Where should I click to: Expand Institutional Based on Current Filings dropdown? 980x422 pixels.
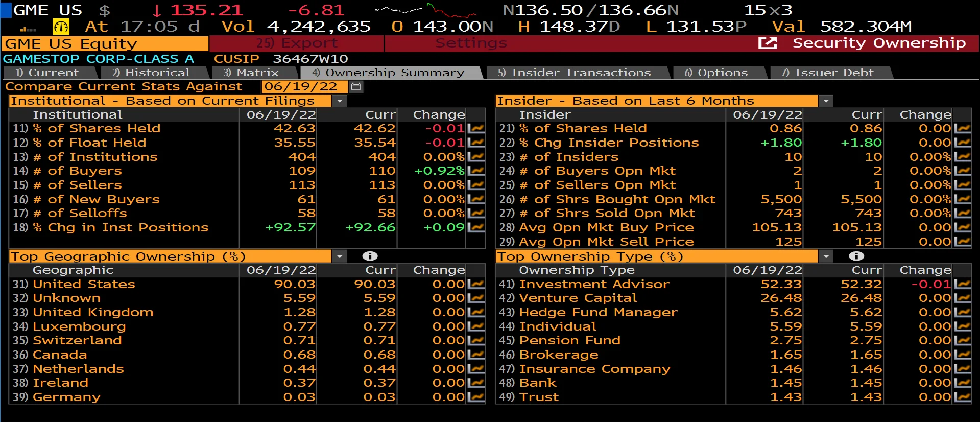click(x=340, y=101)
